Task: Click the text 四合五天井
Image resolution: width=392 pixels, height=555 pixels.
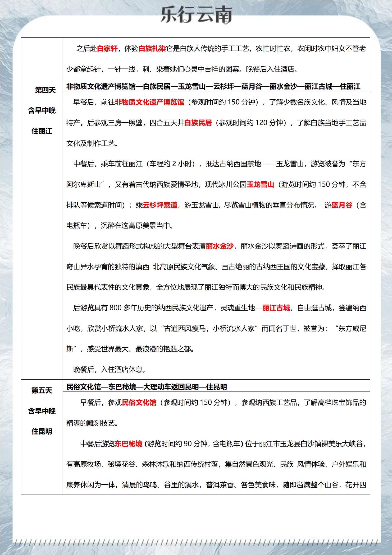Action: [x=167, y=123]
